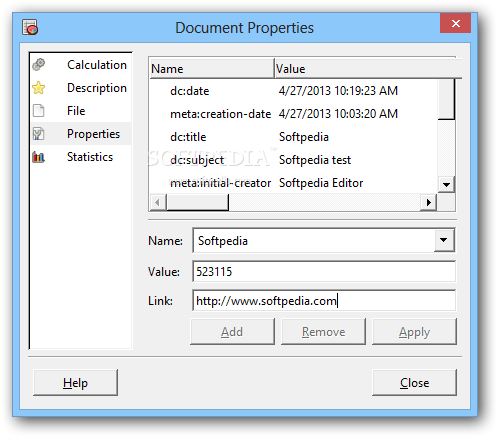The height and width of the screenshot is (437, 498).
Task: Click the value 4/27/2013 10:19:23 AM
Action: [x=338, y=91]
